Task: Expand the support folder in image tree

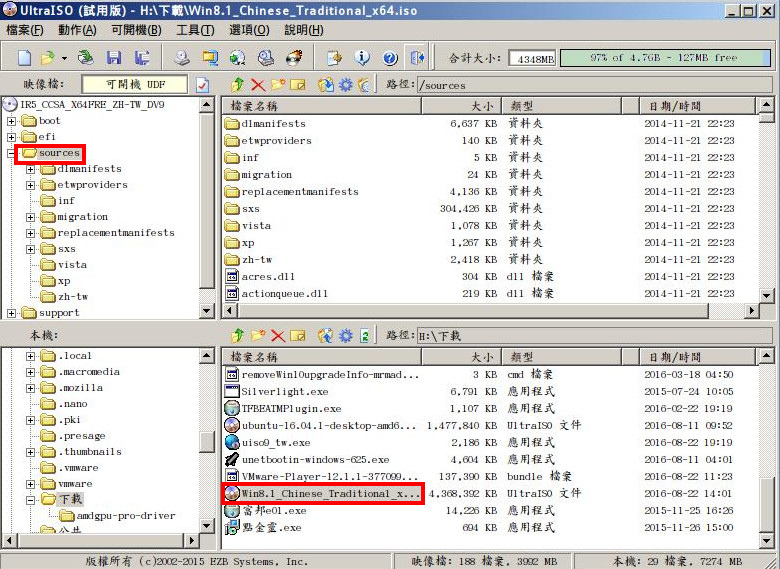Action: pyautogui.click(x=11, y=313)
